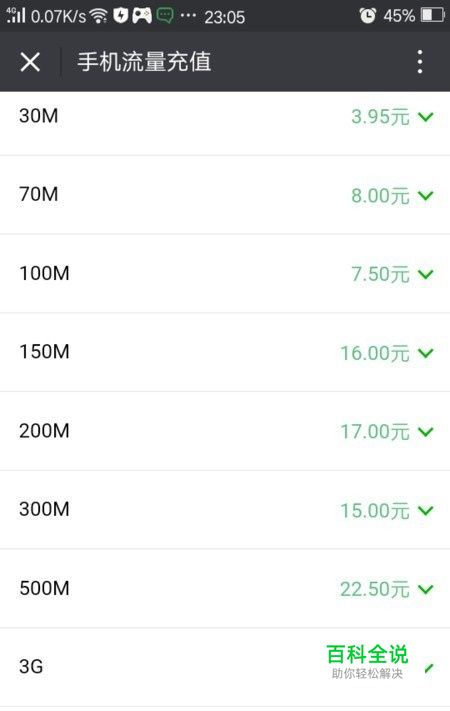
Task: Tap the WiFi signal status icon
Action: (98, 16)
